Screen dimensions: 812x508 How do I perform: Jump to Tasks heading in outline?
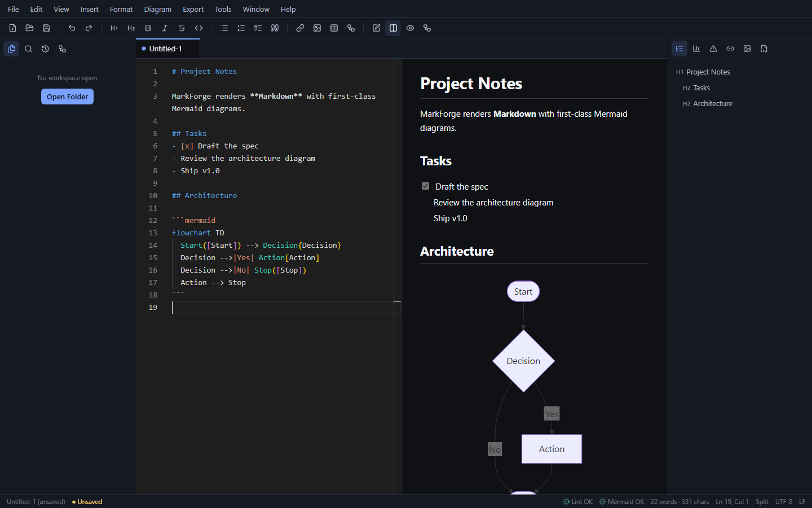[701, 88]
